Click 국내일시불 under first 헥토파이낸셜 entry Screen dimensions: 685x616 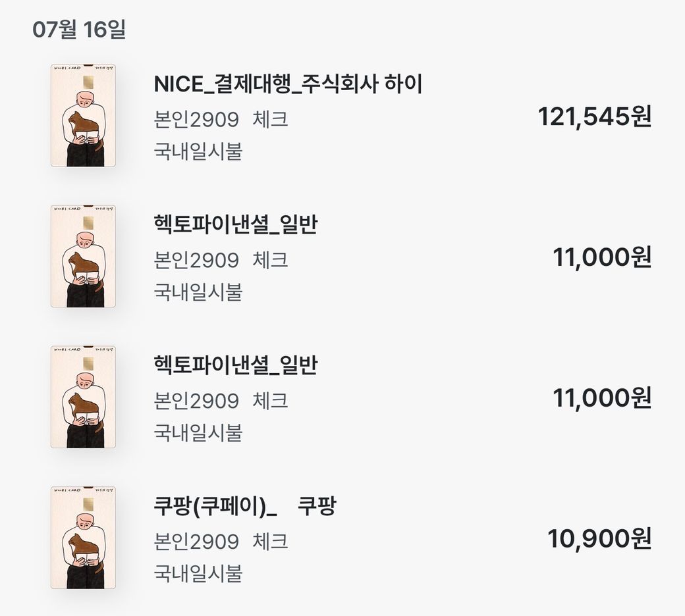coord(198,292)
